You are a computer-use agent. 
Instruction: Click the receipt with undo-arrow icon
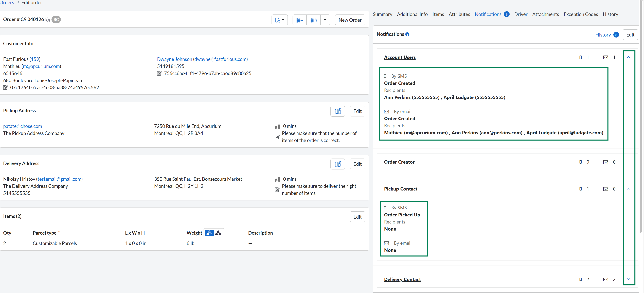click(313, 20)
